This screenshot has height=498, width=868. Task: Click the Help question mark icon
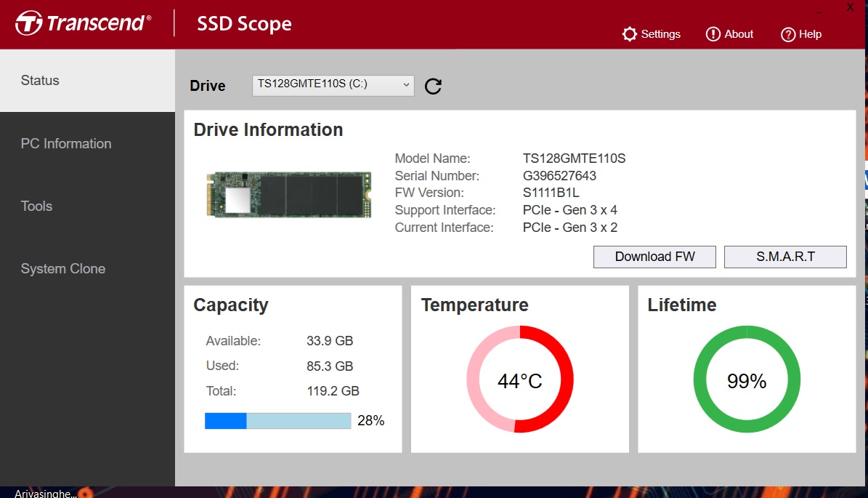point(787,34)
